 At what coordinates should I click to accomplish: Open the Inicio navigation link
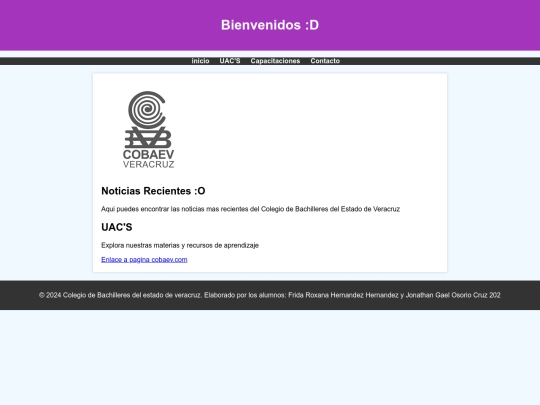200,61
